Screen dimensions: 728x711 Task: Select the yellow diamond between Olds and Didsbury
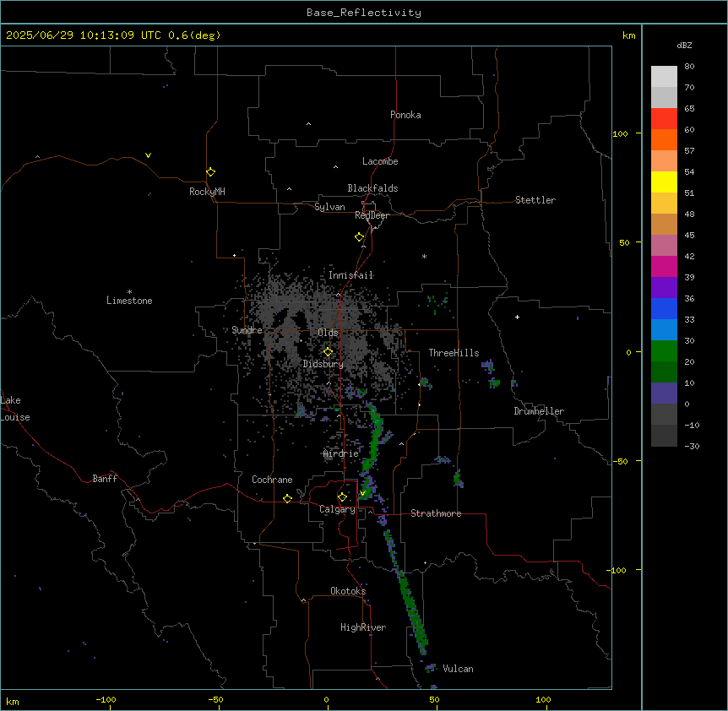tap(328, 352)
